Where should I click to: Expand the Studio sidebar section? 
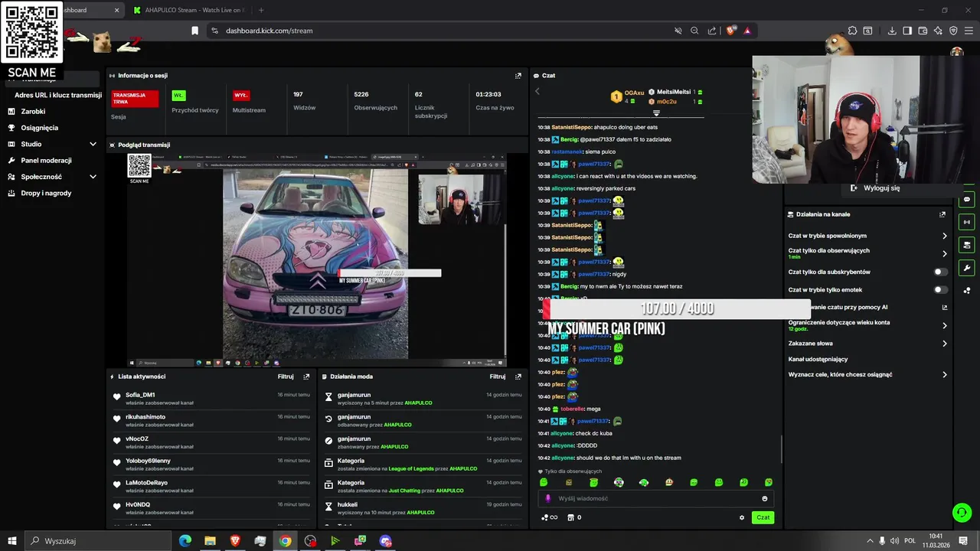click(x=93, y=144)
